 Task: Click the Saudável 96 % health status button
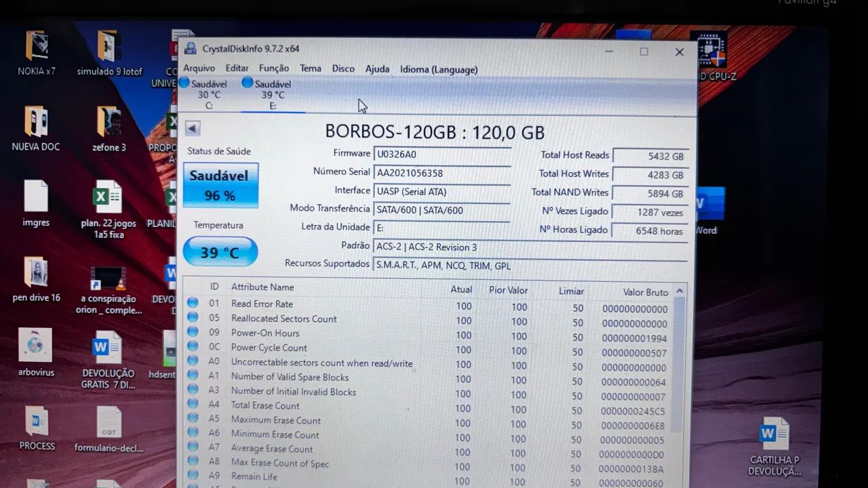[220, 185]
